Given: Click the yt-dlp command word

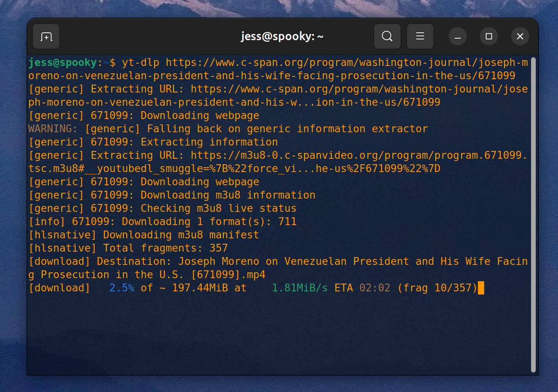Looking at the screenshot, I should point(141,62).
